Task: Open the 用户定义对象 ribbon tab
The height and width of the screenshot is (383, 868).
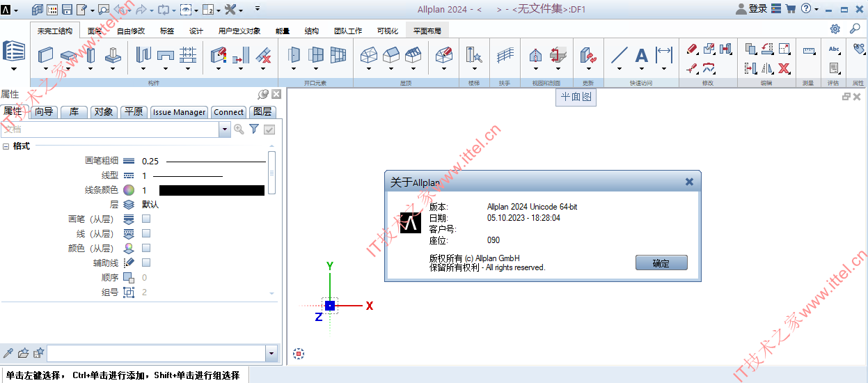Action: [x=239, y=31]
